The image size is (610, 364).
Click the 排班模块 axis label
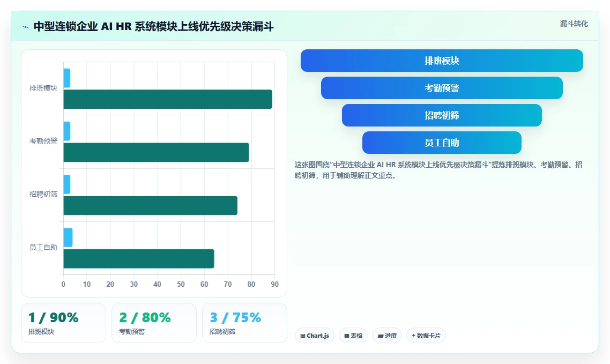click(x=43, y=88)
